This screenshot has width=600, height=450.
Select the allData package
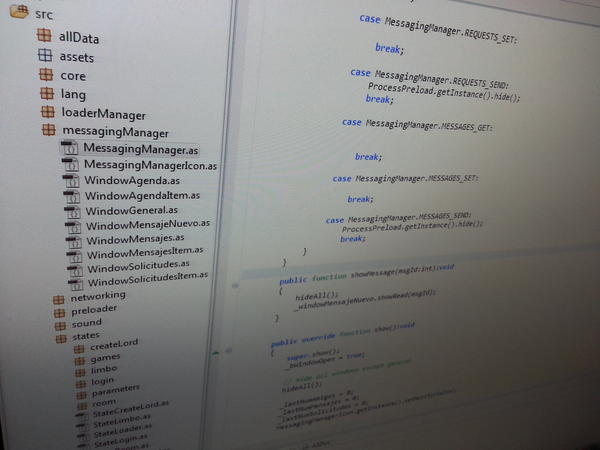pos(79,38)
